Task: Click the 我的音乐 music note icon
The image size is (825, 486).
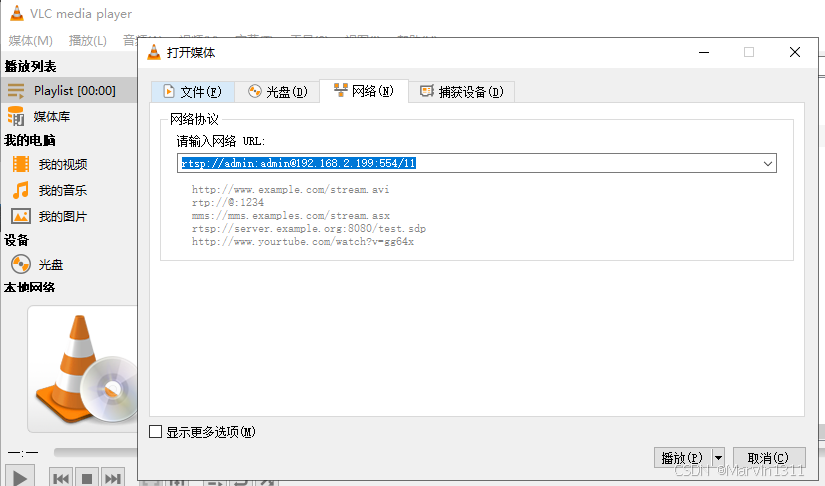Action: click(21, 190)
